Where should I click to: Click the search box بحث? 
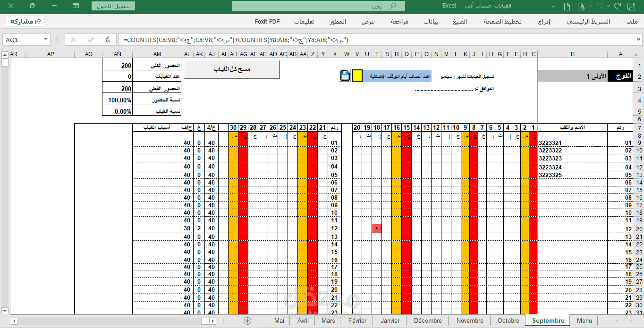[x=319, y=6]
